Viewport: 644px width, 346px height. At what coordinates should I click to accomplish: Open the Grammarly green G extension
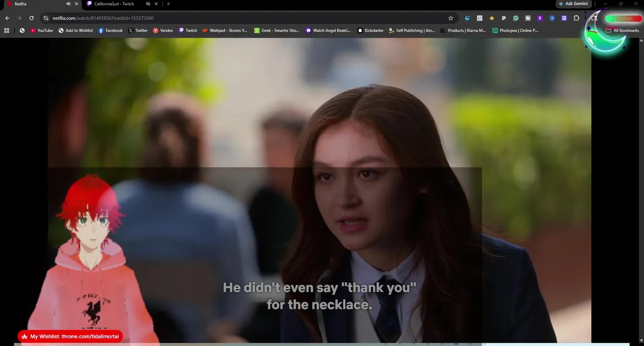516,18
